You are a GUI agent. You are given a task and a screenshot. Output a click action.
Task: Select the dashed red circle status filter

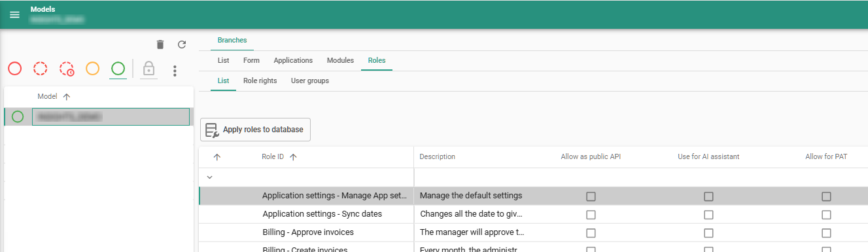[41, 68]
